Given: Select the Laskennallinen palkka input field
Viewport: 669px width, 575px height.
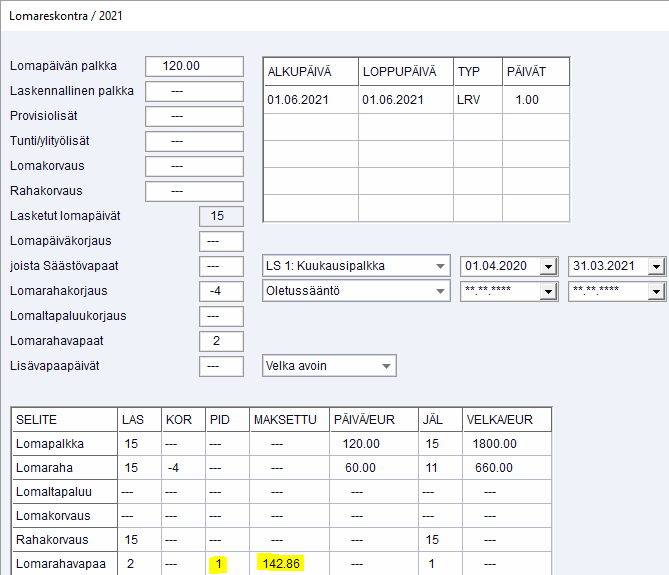Looking at the screenshot, I should [194, 91].
